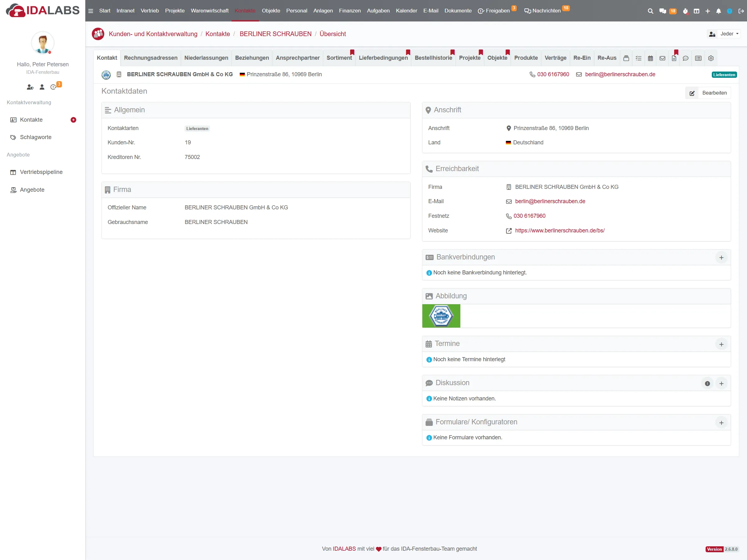Image resolution: width=747 pixels, height=560 pixels.
Task: Click the email link in Erreichbarkeit section
Action: tap(550, 202)
